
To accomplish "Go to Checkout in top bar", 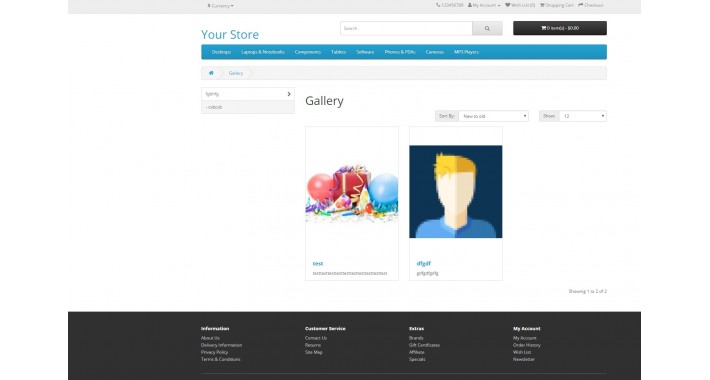I will [x=590, y=5].
